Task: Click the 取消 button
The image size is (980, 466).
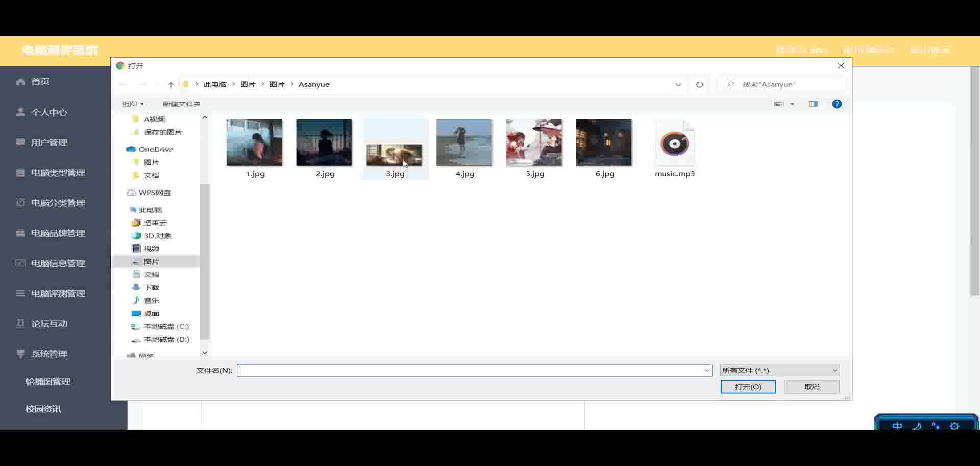Action: click(812, 387)
